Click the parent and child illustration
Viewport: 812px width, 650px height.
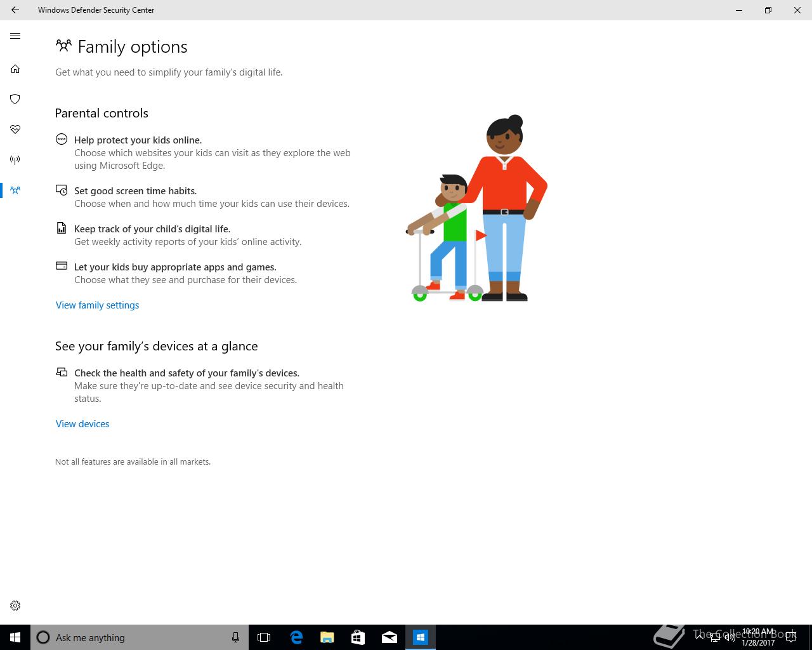(x=476, y=208)
